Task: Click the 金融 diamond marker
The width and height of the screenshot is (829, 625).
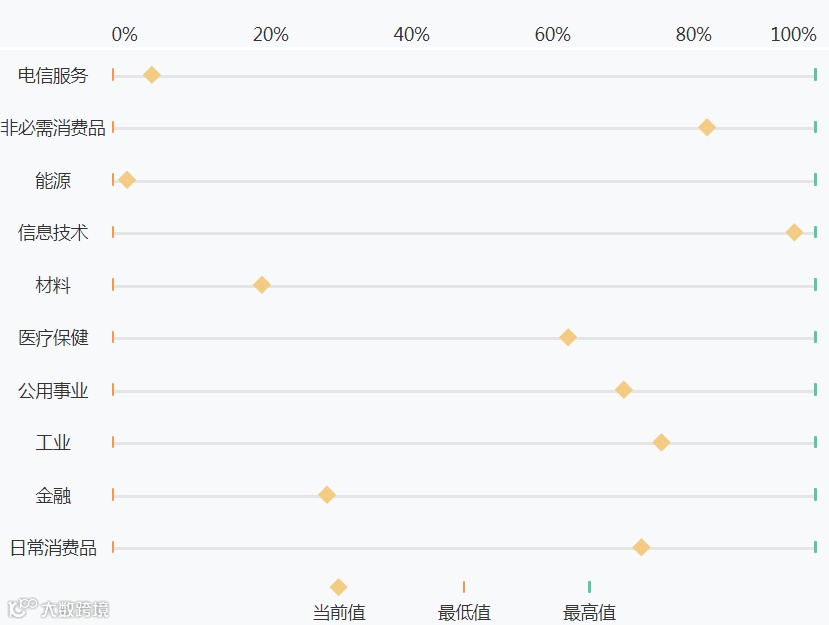Action: pyautogui.click(x=327, y=495)
